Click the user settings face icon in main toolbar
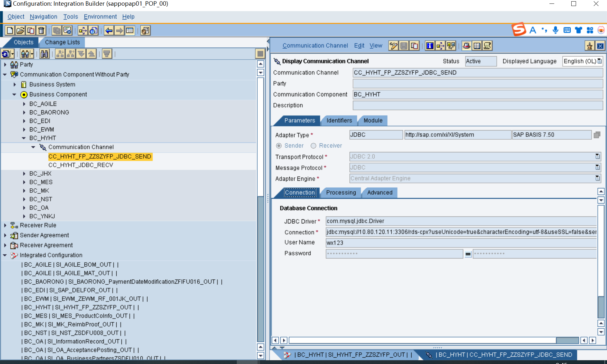 pos(145,30)
